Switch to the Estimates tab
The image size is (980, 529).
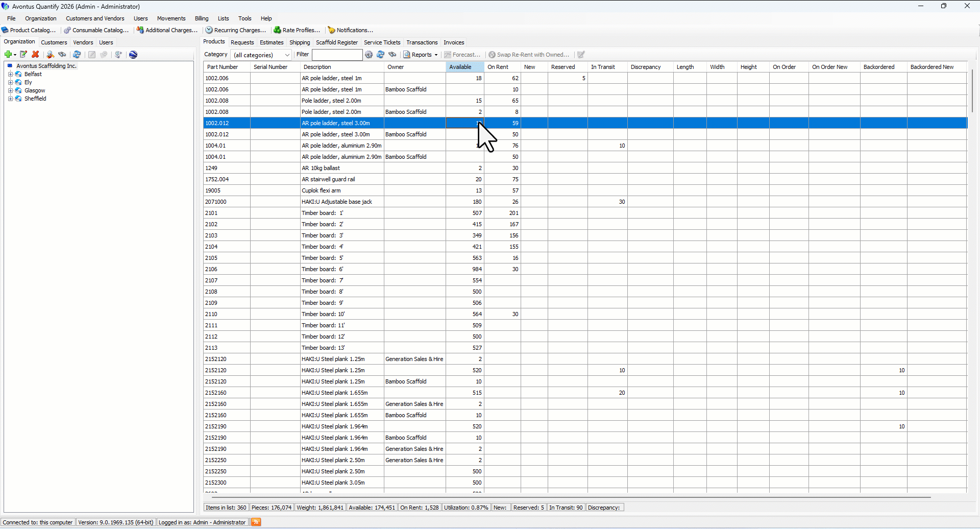[x=272, y=42]
